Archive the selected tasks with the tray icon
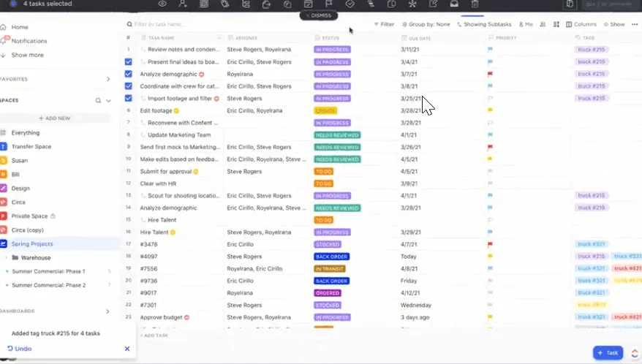Viewport: 642px width, 364px height. coord(454,4)
